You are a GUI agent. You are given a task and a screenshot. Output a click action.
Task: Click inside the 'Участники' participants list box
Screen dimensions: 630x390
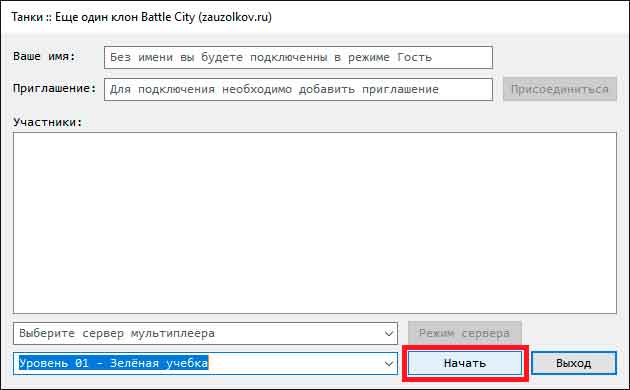pyautogui.click(x=315, y=223)
